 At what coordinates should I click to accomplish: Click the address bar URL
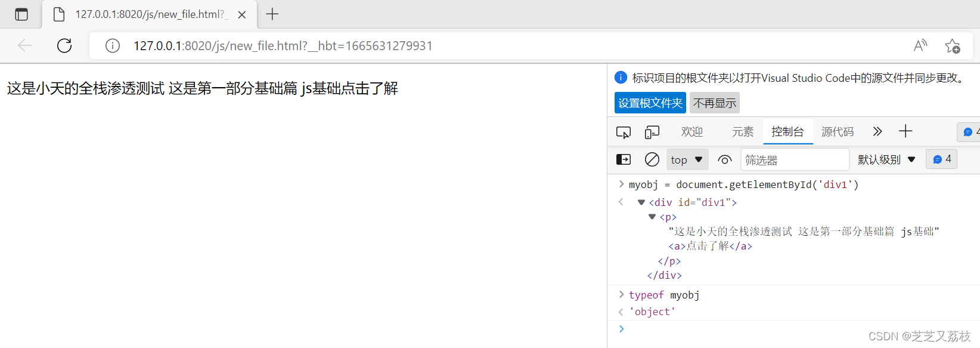283,46
